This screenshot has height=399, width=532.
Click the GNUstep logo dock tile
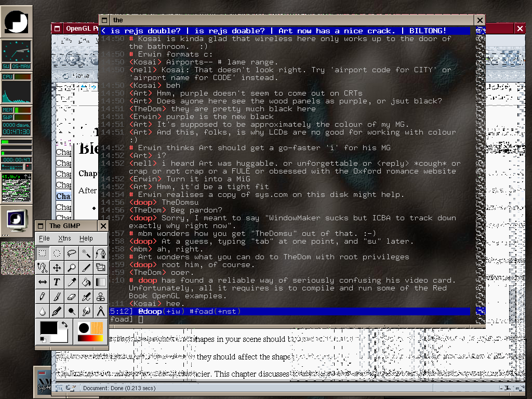click(x=16, y=22)
